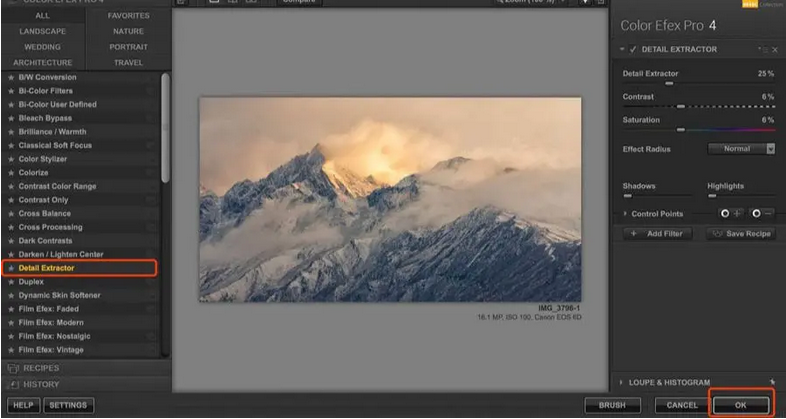Star the Film Efex: Vintage filter
The image size is (786, 419).
11,350
